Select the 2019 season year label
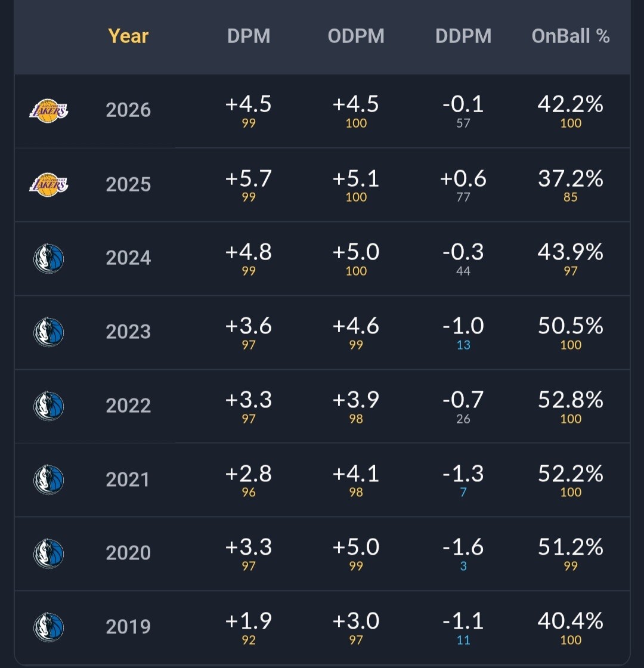 (128, 627)
